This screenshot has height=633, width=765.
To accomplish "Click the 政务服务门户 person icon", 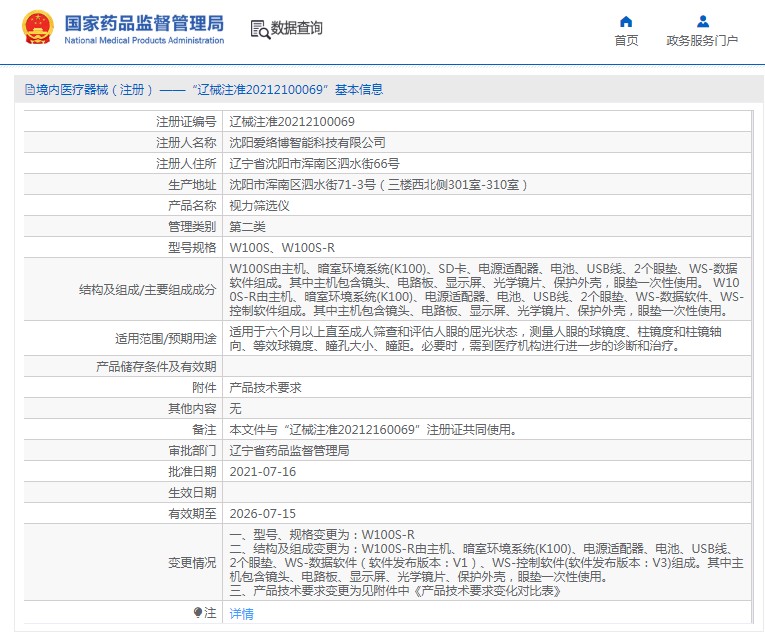I will coord(702,21).
